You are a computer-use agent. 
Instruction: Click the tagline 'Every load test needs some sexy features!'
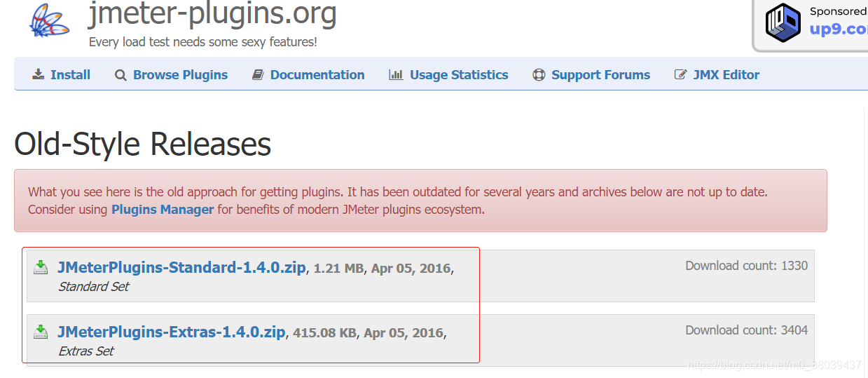pos(203,42)
